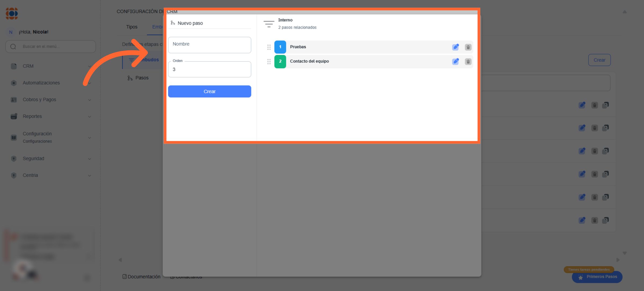Click trash icon for Contacto del equipo

coord(468,62)
